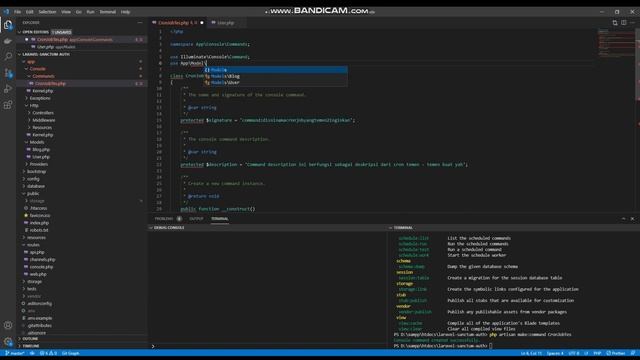Viewport: 640px width, 360px height.
Task: Switch to the Terminal panel tab
Action: tap(220, 219)
